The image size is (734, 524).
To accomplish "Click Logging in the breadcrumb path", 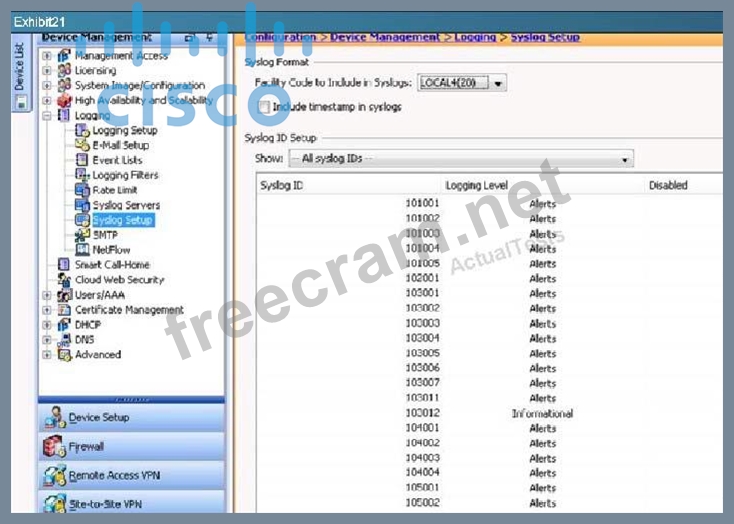I will point(475,37).
